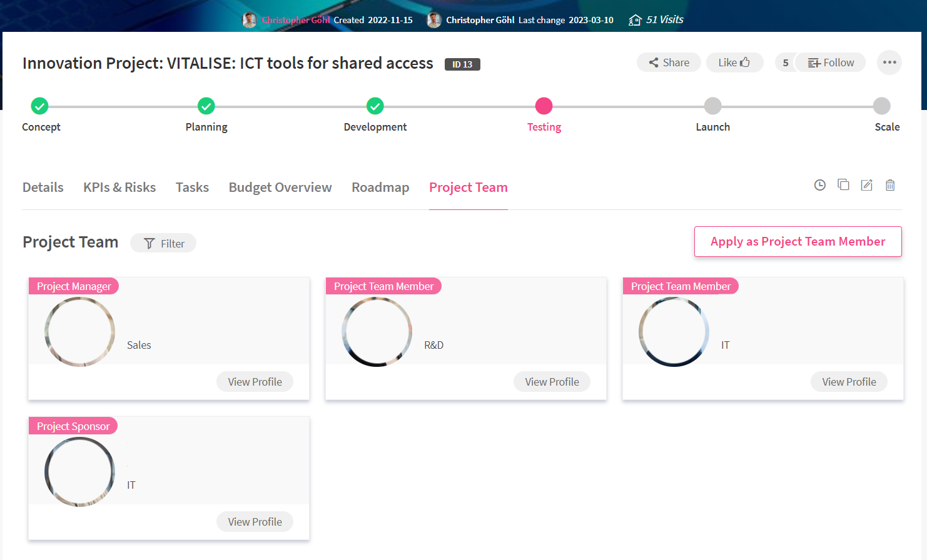Click the Last change author avatar
The height and width of the screenshot is (560, 927).
[433, 20]
